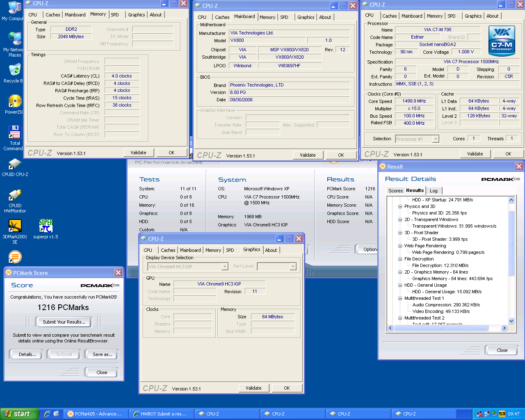Click the result tree horizontal scroll right arrow

coord(504,328)
